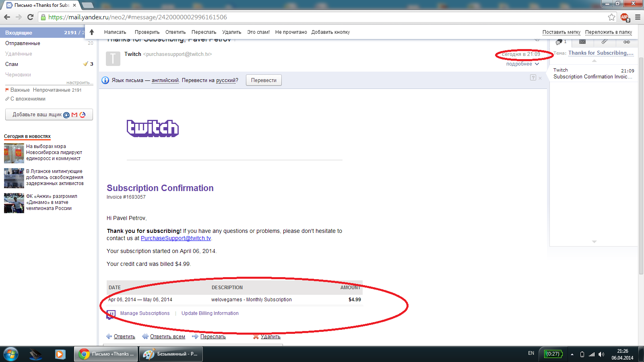Open the conversation thread tab icon
The height and width of the screenshot is (362, 644).
coord(560,42)
